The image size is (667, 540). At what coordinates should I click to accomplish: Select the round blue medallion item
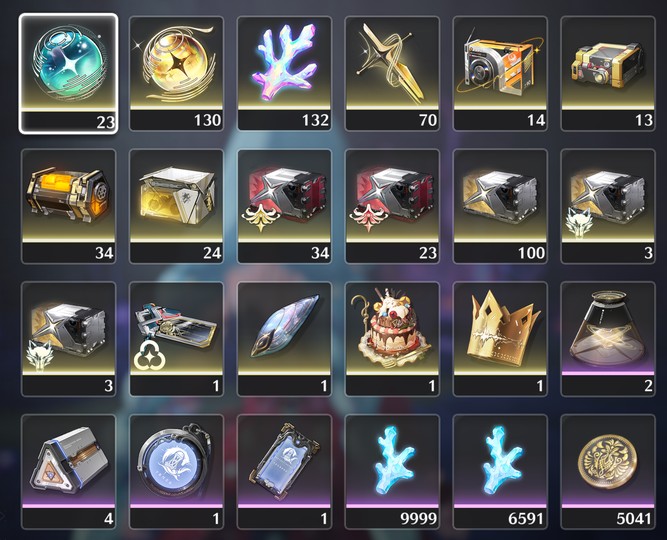point(176,472)
